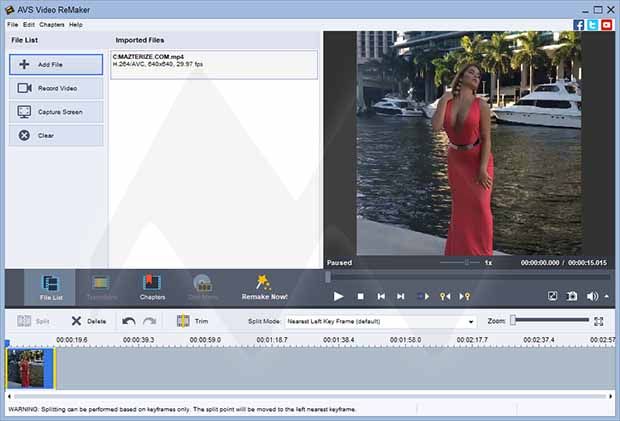Image resolution: width=620 pixels, height=421 pixels.
Task: Play the video preview
Action: click(x=338, y=296)
